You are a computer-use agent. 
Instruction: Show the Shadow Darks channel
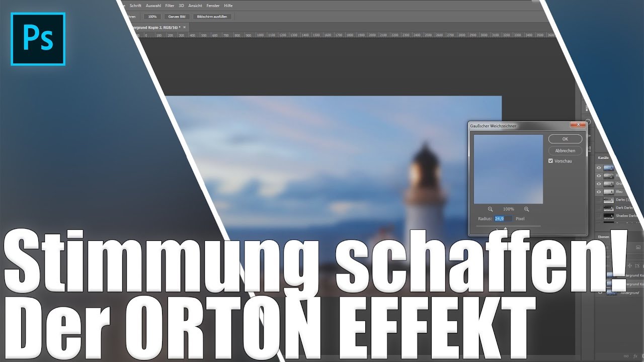(599, 216)
